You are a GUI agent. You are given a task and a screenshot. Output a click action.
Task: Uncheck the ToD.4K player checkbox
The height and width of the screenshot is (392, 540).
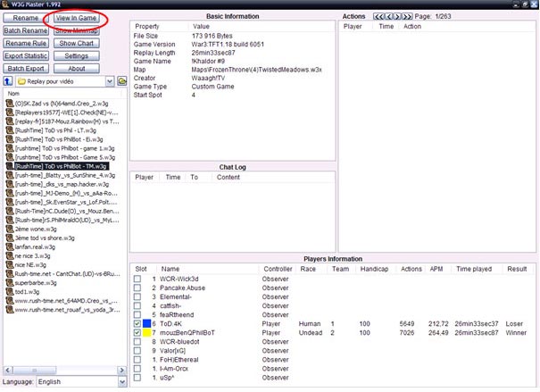(x=137, y=322)
